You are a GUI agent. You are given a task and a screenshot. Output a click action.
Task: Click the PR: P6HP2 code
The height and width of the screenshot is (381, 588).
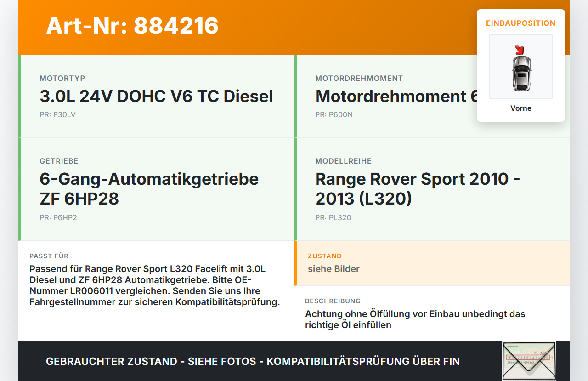58,218
